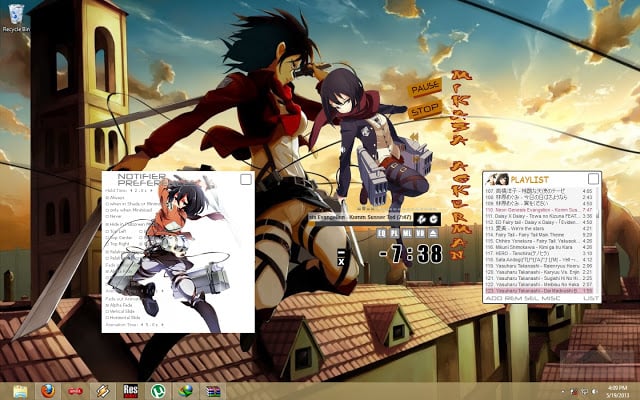Launch Firefox from the taskbar
Viewport: 640px width, 400px height.
[x=48, y=391]
